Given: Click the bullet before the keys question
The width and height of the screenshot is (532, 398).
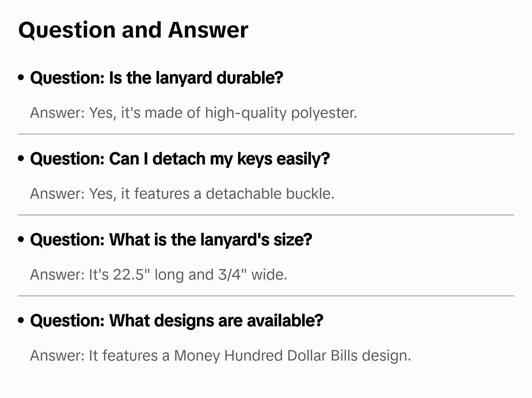Looking at the screenshot, I should click(x=21, y=159).
